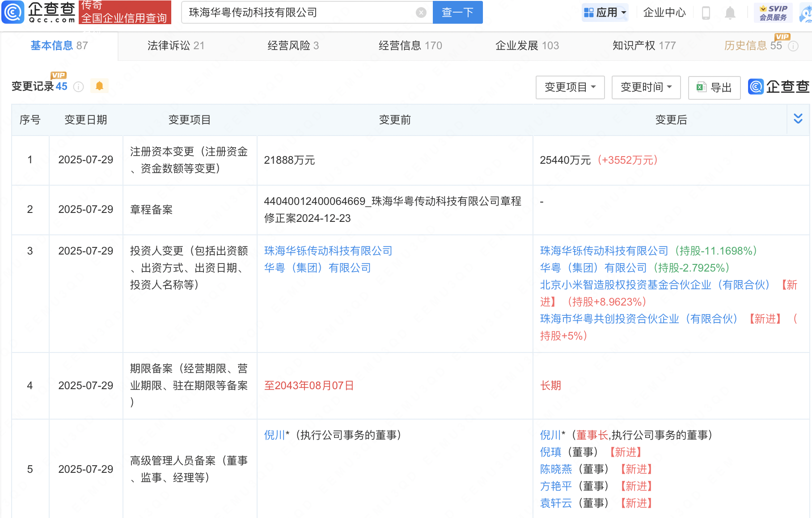Screen dimensions: 812x518
Task: Select the 章程备案 cell in row 2
Action: [x=190, y=210]
